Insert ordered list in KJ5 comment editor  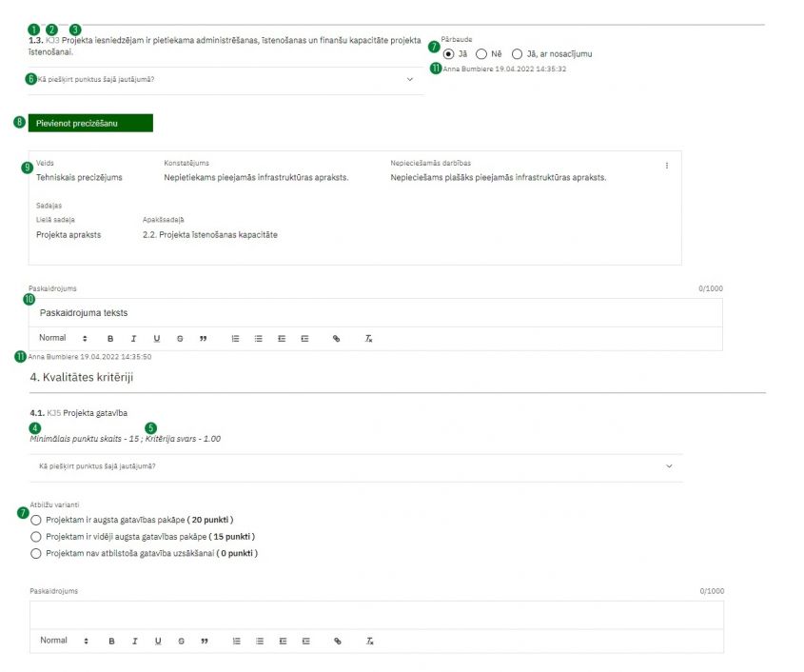pos(236,642)
